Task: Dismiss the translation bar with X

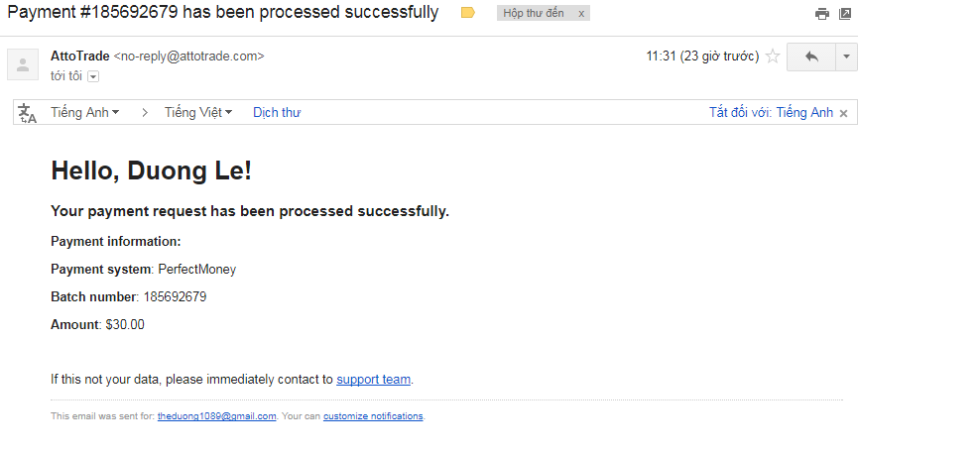Action: (843, 113)
